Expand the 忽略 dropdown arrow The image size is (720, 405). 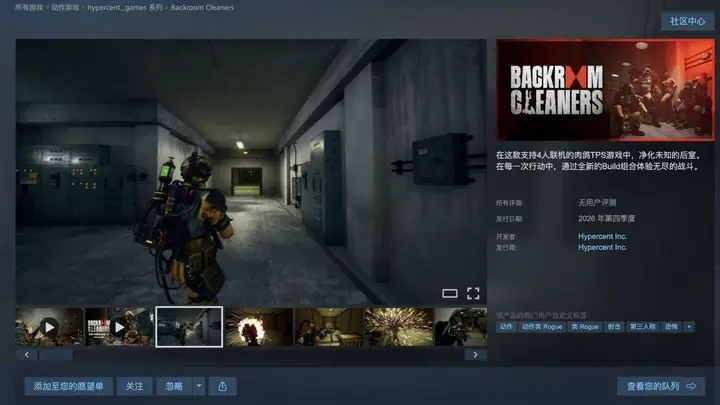pos(199,386)
